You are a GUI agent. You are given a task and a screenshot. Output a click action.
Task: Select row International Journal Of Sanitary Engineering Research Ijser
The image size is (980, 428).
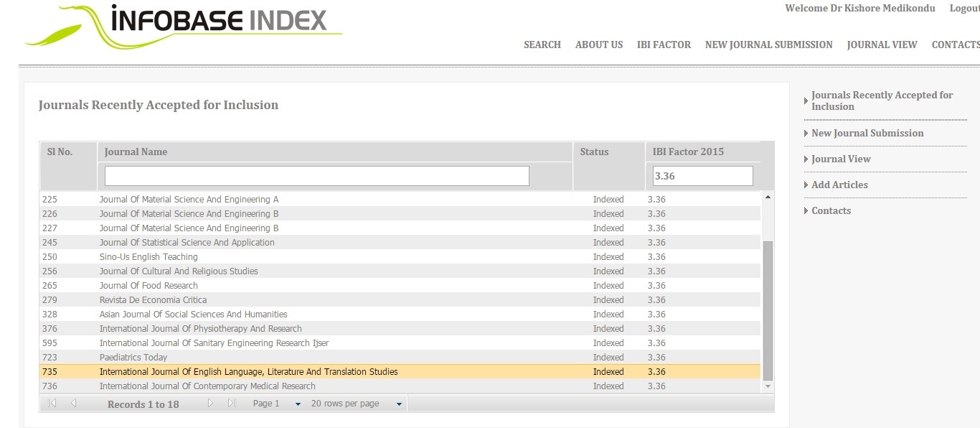point(400,343)
